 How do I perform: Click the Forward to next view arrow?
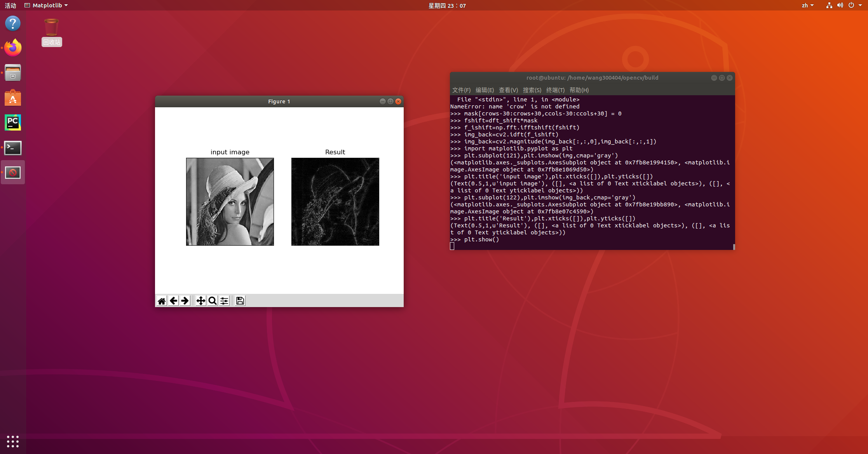coord(185,300)
